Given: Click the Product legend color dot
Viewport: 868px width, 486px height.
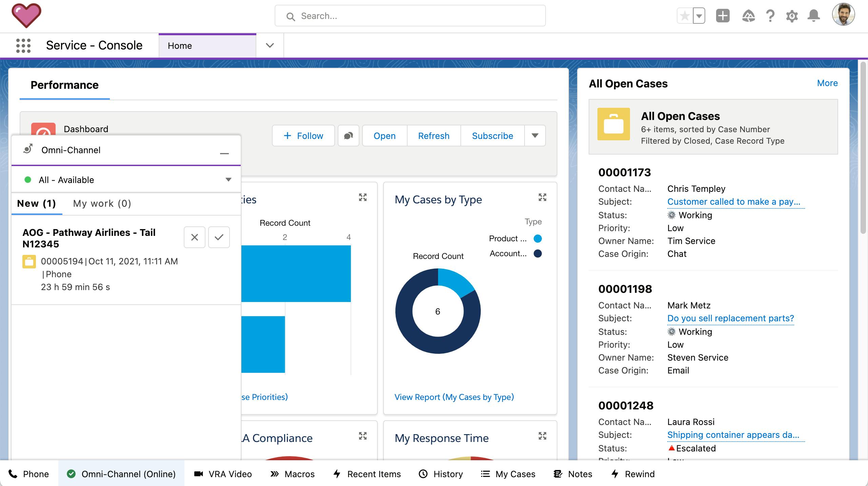Looking at the screenshot, I should (537, 239).
